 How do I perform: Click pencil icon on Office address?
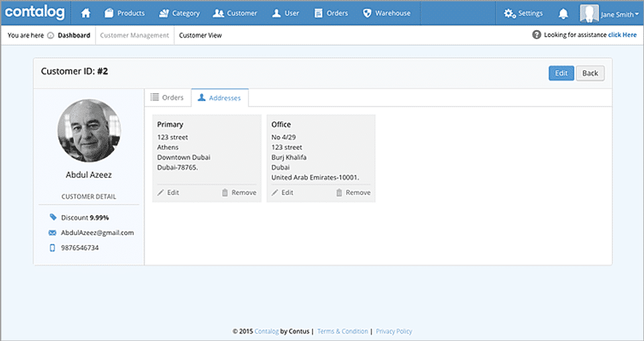pyautogui.click(x=275, y=192)
